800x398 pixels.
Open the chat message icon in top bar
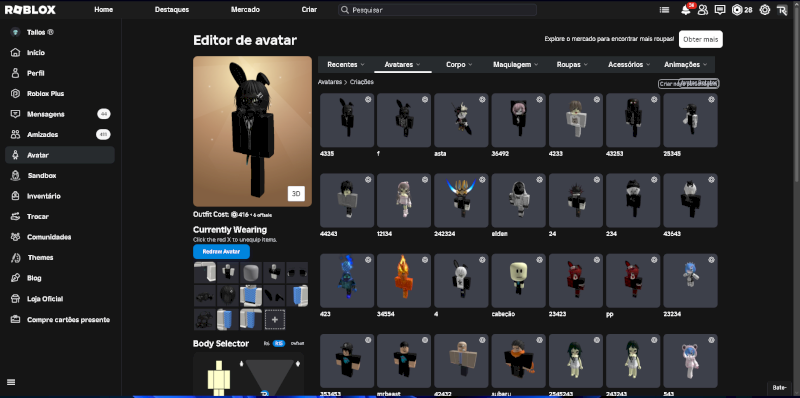tap(720, 10)
